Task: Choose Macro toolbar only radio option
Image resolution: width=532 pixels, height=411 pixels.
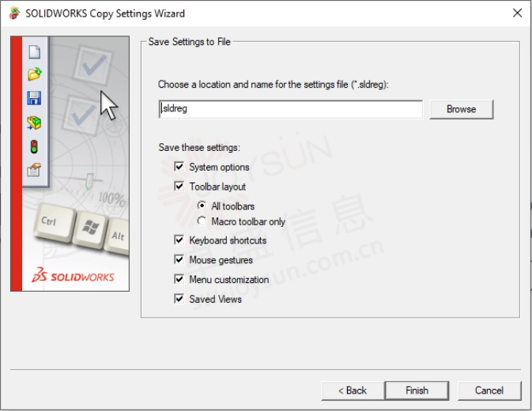Action: click(202, 221)
